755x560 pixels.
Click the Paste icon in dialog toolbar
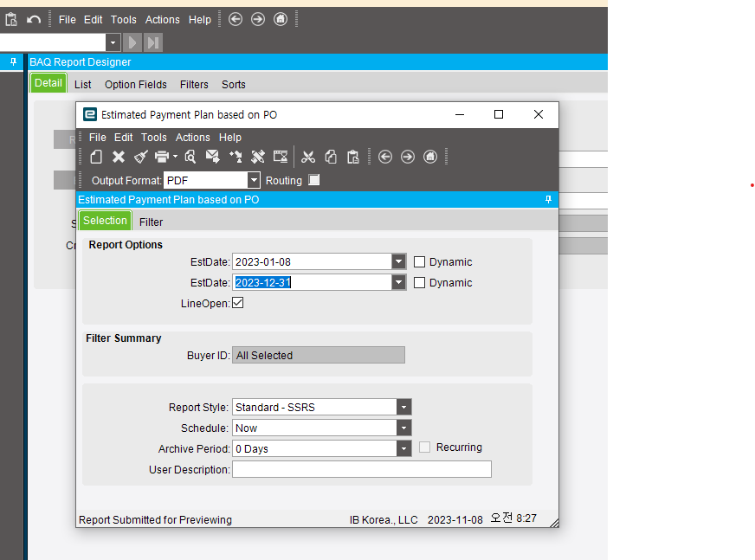353,157
